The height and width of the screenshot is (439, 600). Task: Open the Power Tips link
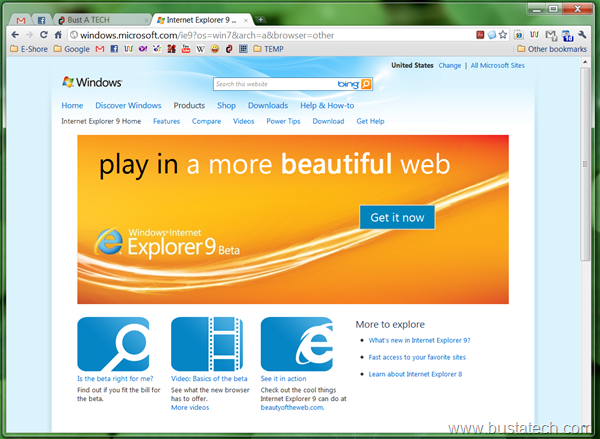point(283,121)
